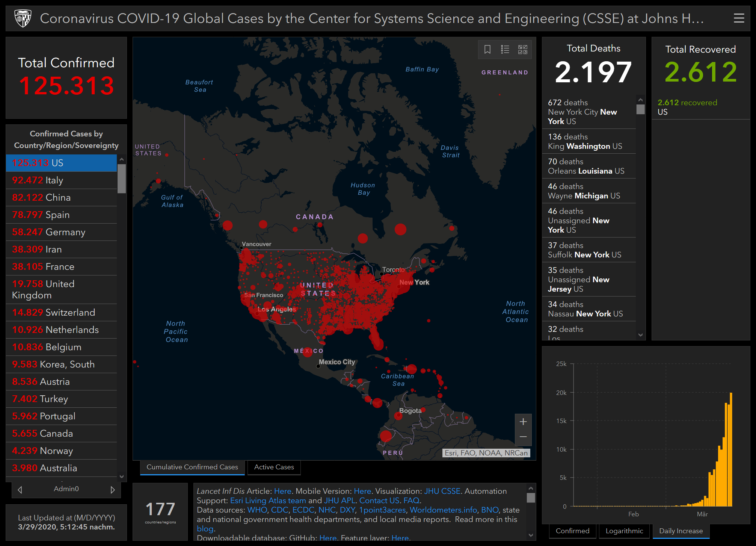
Task: Show the map legend list icon
Action: click(505, 49)
